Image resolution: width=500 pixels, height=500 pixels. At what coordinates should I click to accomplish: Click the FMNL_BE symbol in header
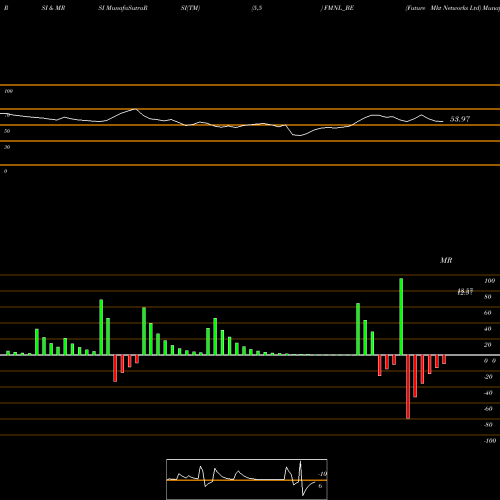pyautogui.click(x=339, y=8)
